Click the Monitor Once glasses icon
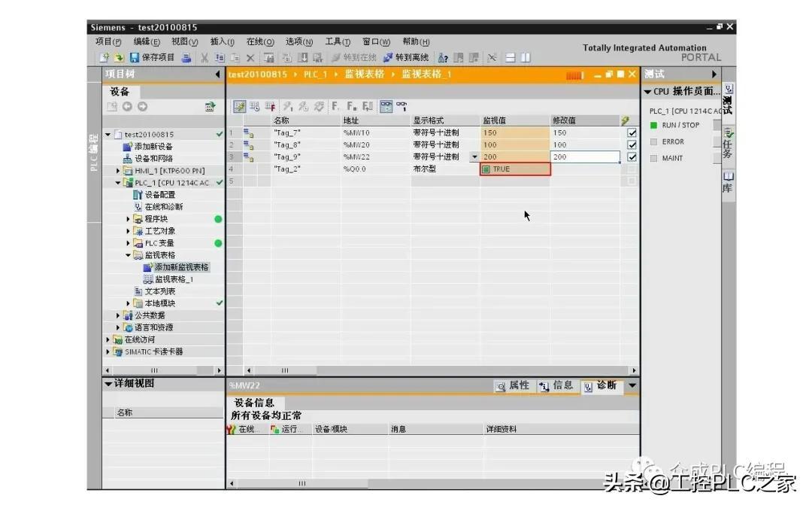Screen dimensions: 812x508 (401, 106)
